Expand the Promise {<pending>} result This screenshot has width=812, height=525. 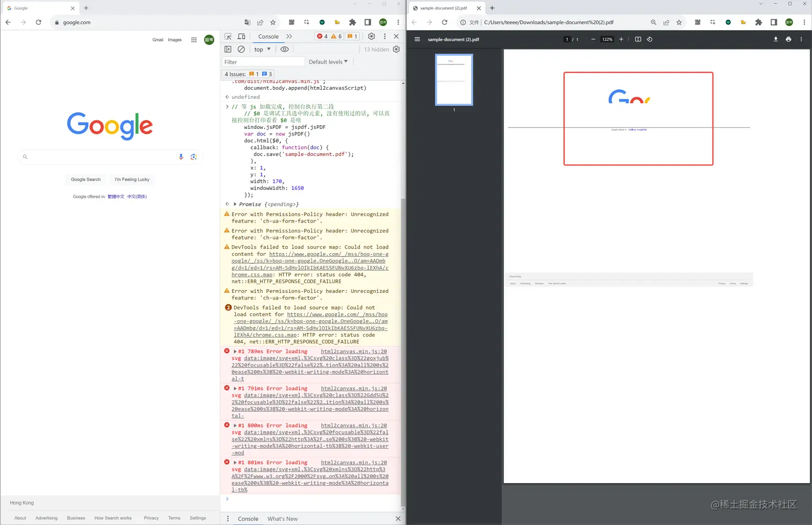click(235, 204)
